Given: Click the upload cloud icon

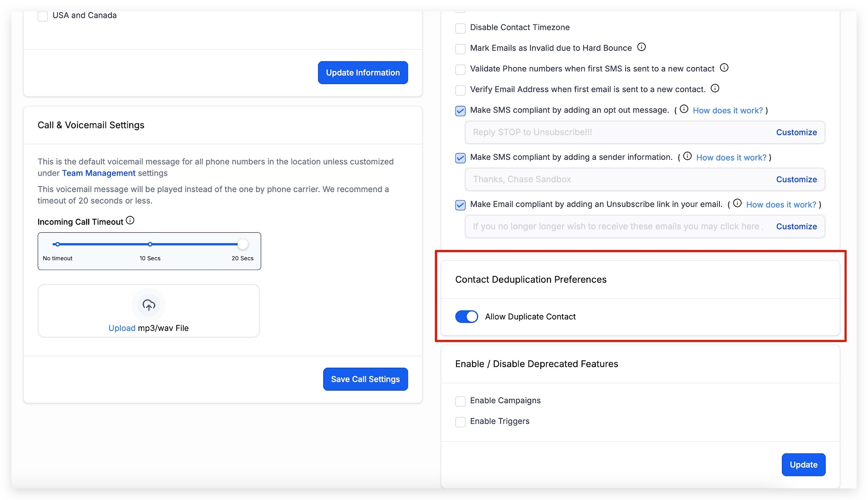Looking at the screenshot, I should [x=149, y=305].
